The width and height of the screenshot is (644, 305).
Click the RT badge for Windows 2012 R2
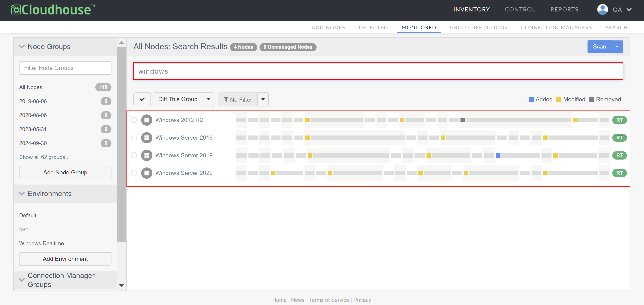619,120
